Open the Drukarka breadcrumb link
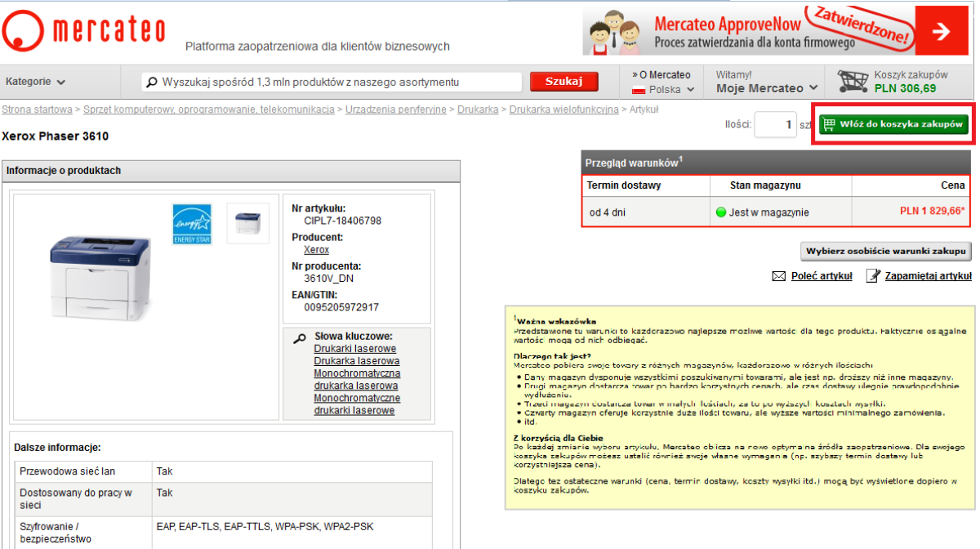 478,109
